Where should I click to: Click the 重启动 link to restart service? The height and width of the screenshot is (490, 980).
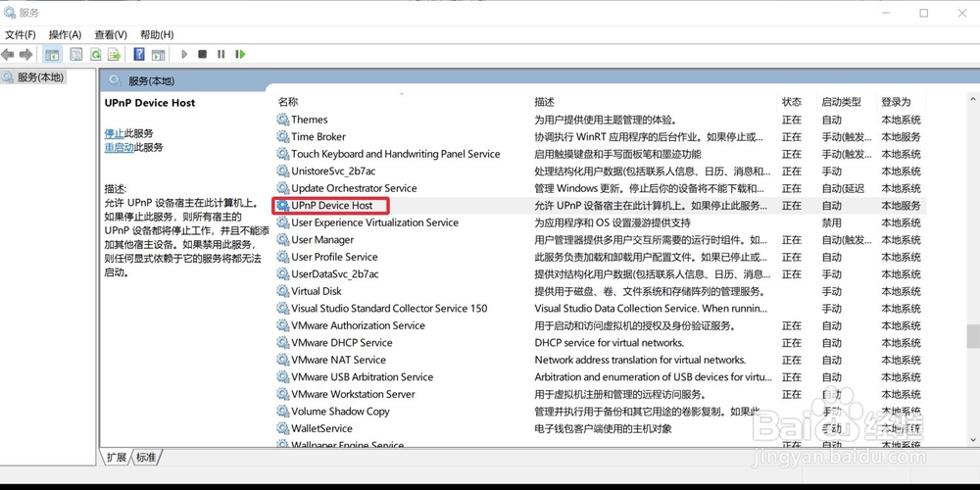[120, 148]
